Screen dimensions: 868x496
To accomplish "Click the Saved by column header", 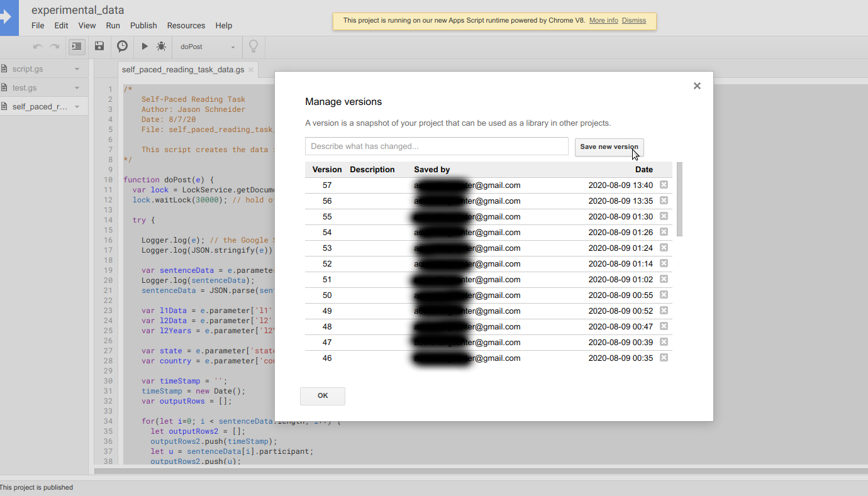I will [432, 170].
